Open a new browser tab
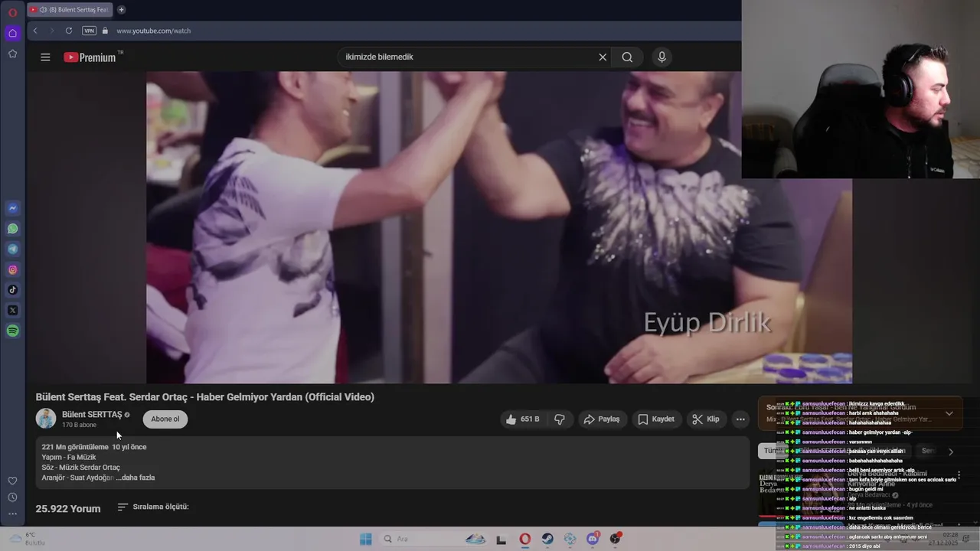 coord(121,10)
